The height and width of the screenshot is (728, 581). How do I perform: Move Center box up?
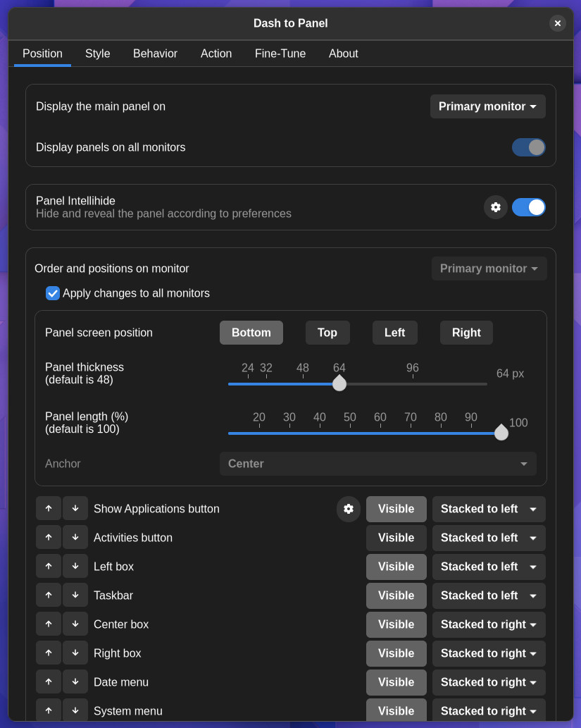(x=49, y=624)
